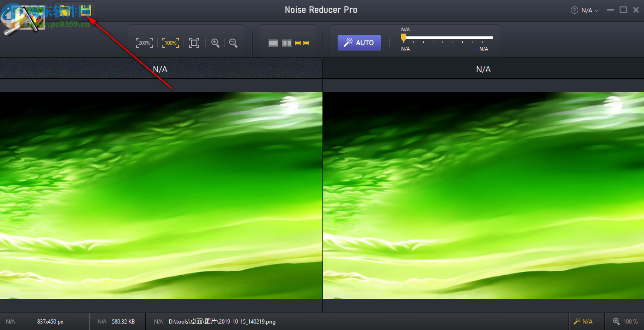The height and width of the screenshot is (330, 644).
Task: Select side-by-side comparison view mode
Action: (x=302, y=43)
